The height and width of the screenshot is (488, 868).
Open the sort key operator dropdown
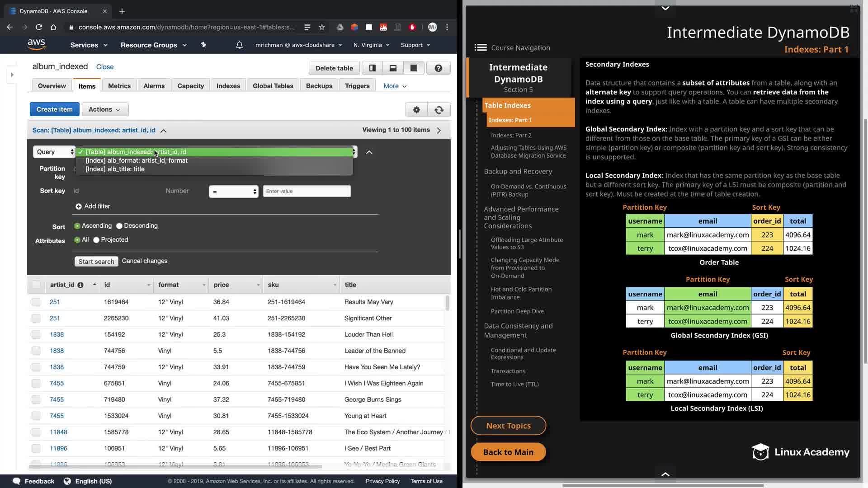pos(233,192)
